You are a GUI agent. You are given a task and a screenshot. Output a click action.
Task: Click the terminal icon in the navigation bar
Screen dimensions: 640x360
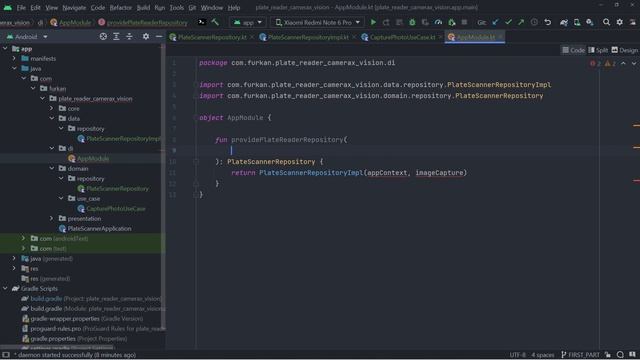point(202,22)
